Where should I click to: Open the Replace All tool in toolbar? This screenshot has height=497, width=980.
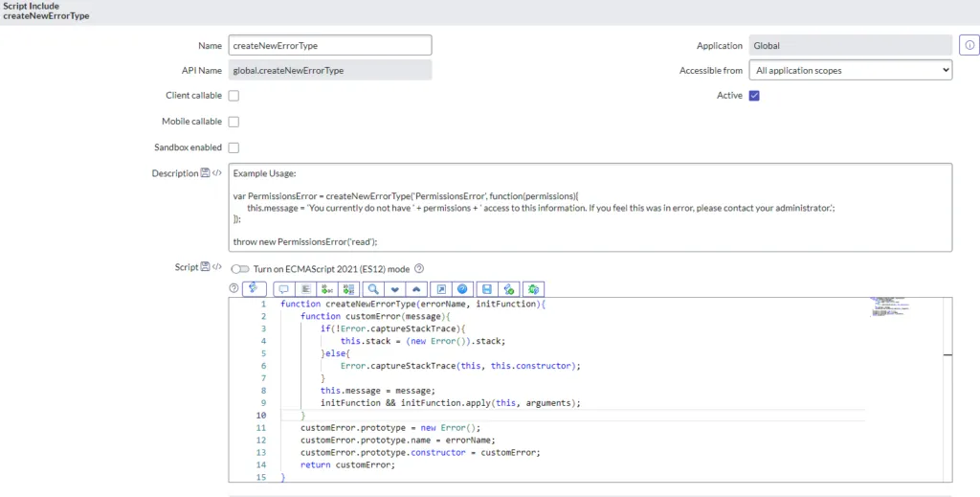click(348, 289)
